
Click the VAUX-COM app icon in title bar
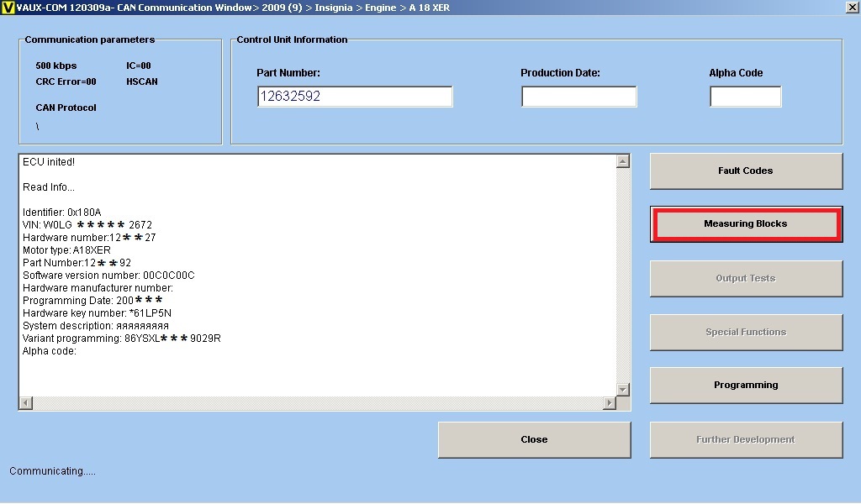tap(8, 8)
